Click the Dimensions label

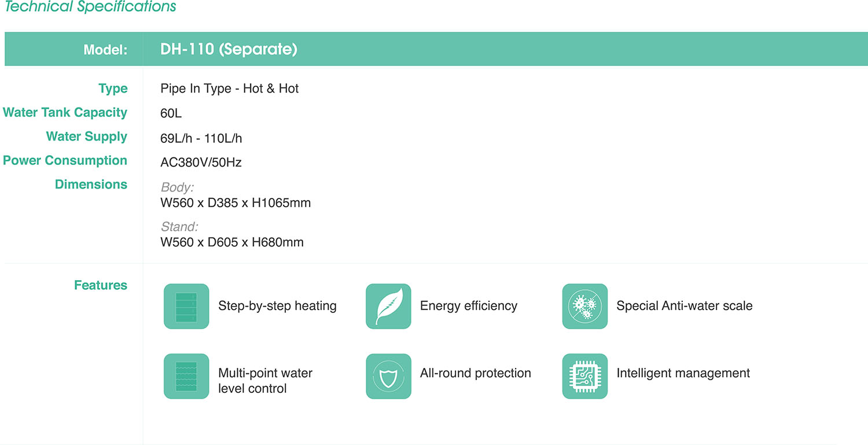pos(91,184)
